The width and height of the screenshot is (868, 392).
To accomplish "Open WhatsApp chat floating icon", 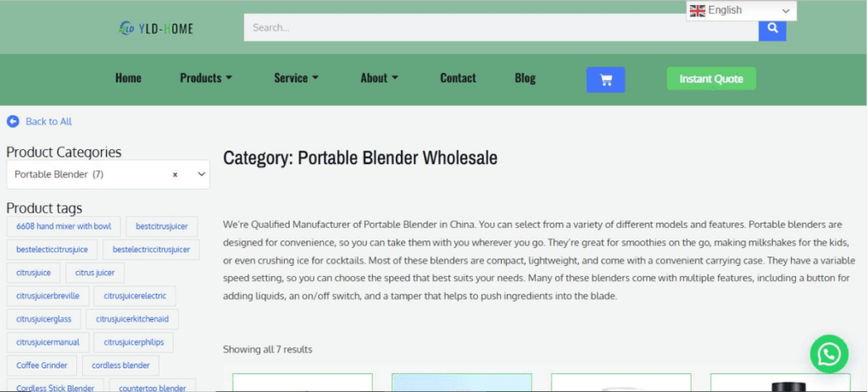I will pos(828,353).
